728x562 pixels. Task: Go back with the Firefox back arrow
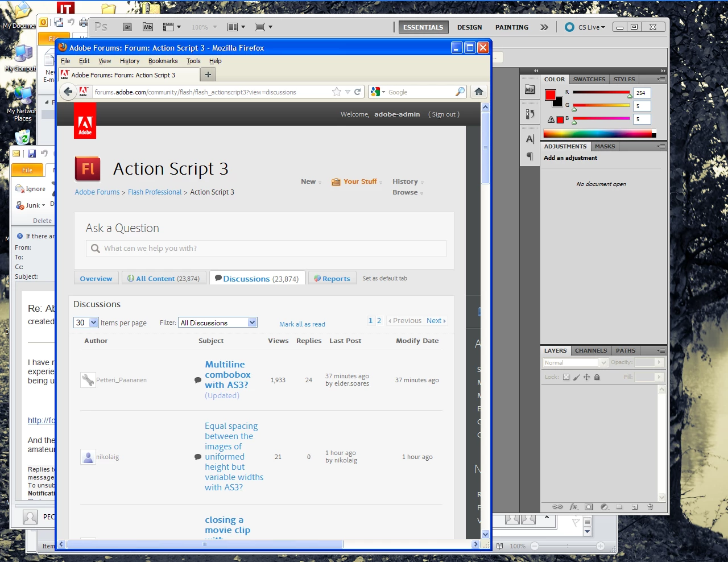click(x=68, y=92)
